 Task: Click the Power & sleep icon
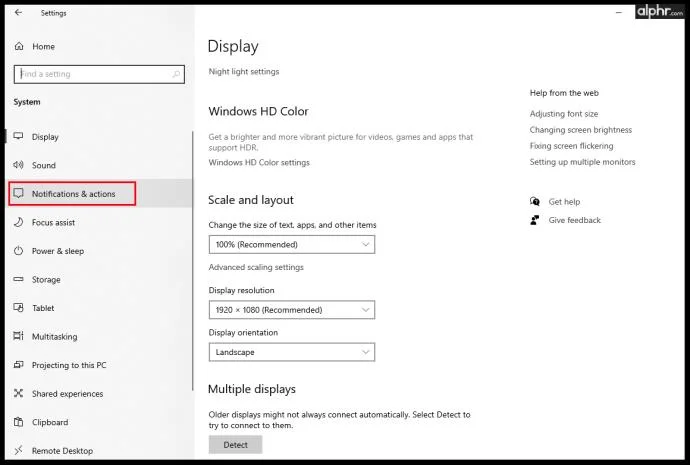tap(18, 251)
